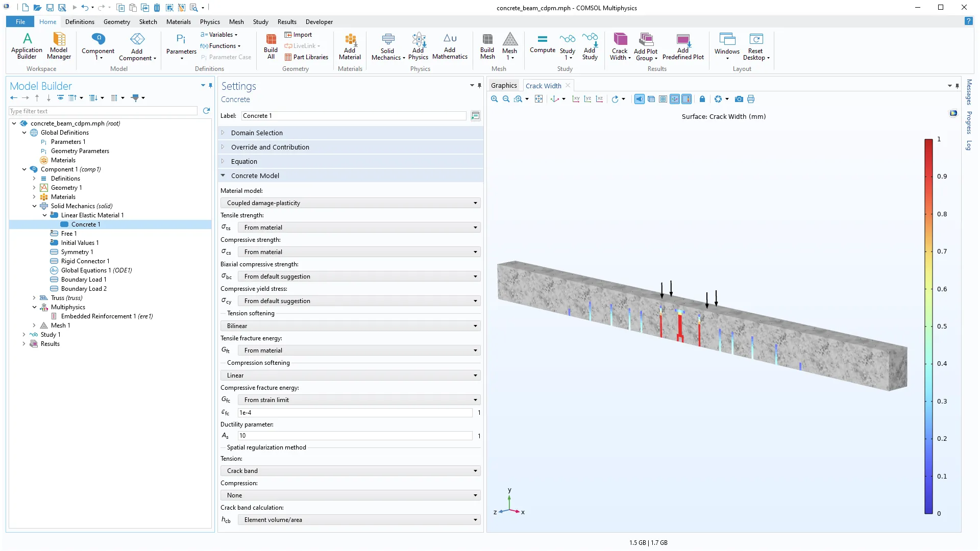Select Boundary Load 2 in the tree
The height and width of the screenshot is (551, 980).
[84, 289]
